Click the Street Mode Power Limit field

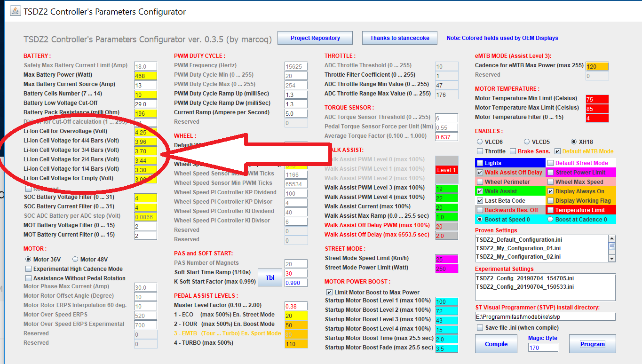[446, 269]
